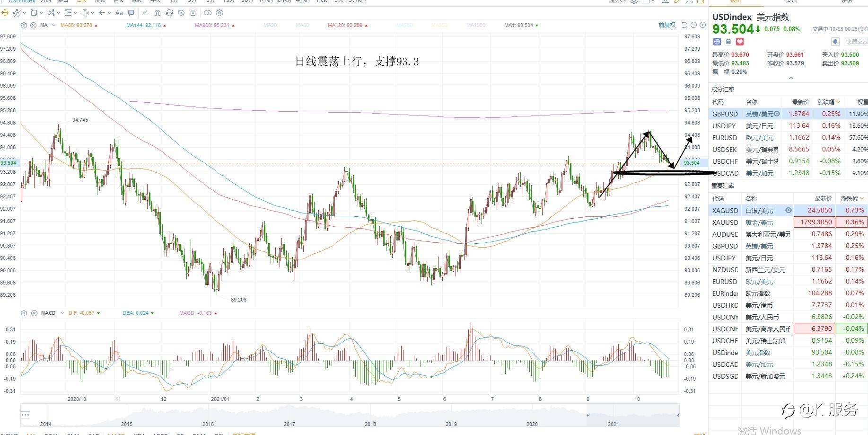This screenshot has height=435, width=868.
Task: Choose the pattern drawing tool
Action: [x=51, y=13]
